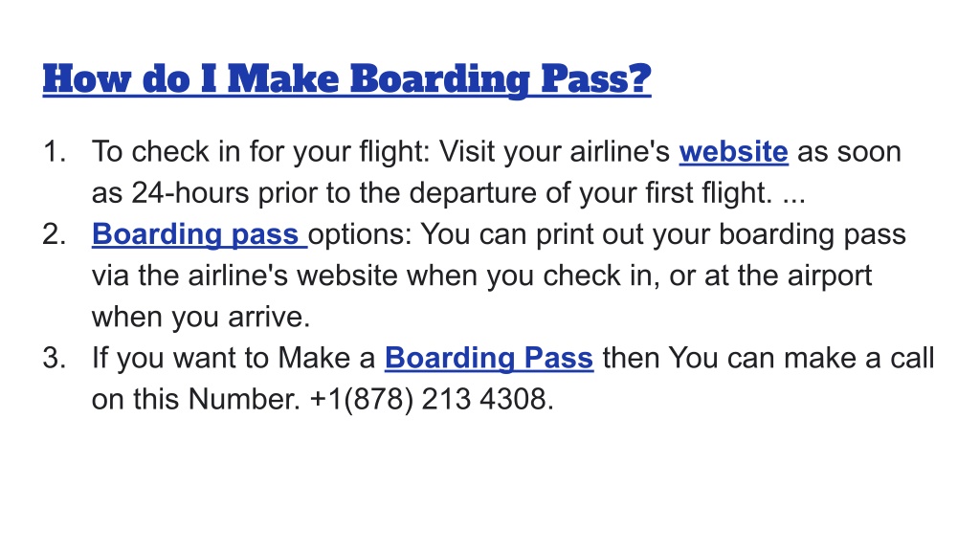Select the list number '1.'
The height and width of the screenshot is (551, 980).
click(x=55, y=152)
